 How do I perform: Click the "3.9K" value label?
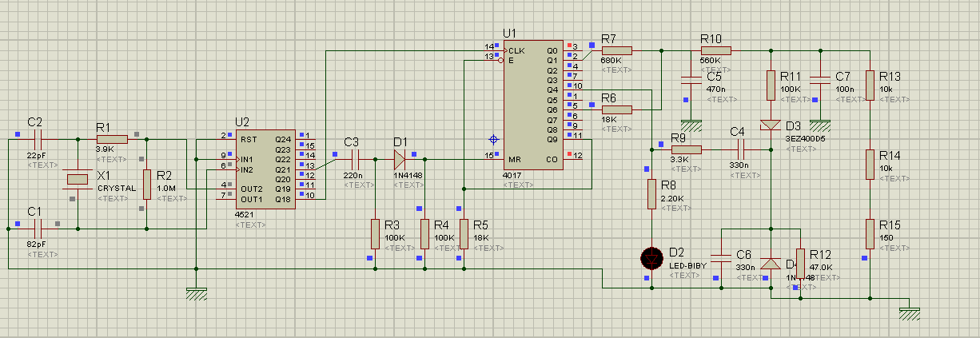[106, 149]
